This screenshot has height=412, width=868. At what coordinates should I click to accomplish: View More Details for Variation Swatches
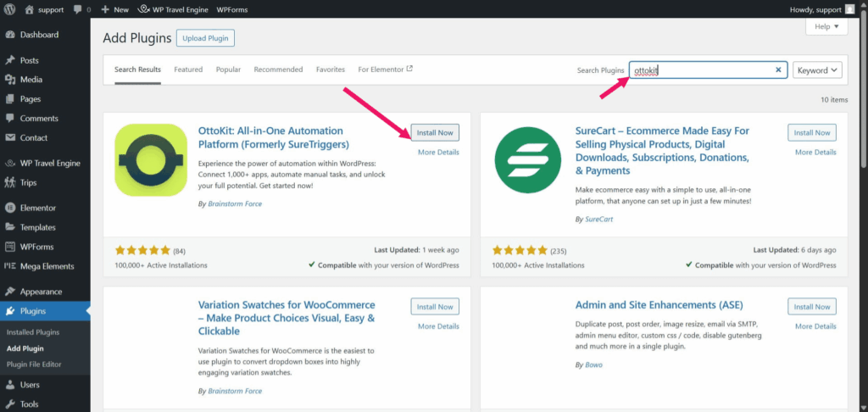point(438,326)
